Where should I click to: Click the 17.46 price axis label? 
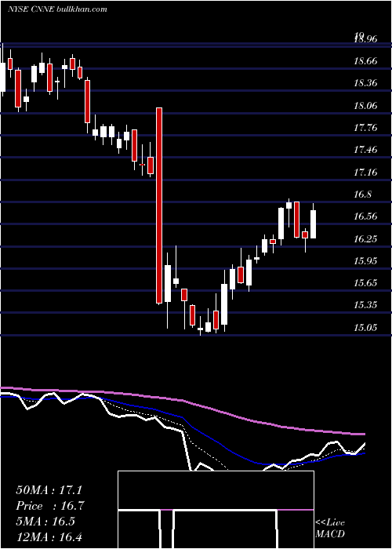coord(366,150)
